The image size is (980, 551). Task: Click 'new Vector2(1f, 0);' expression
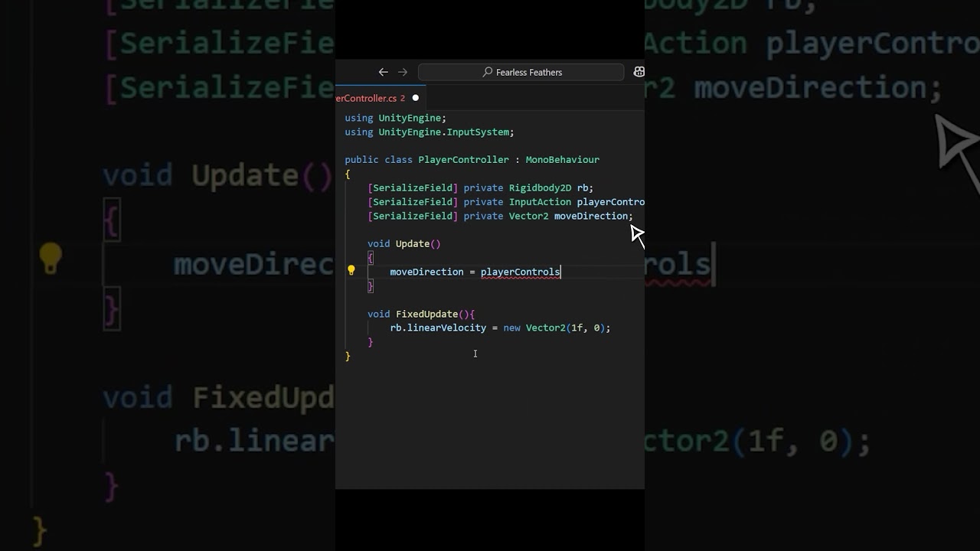(x=557, y=328)
